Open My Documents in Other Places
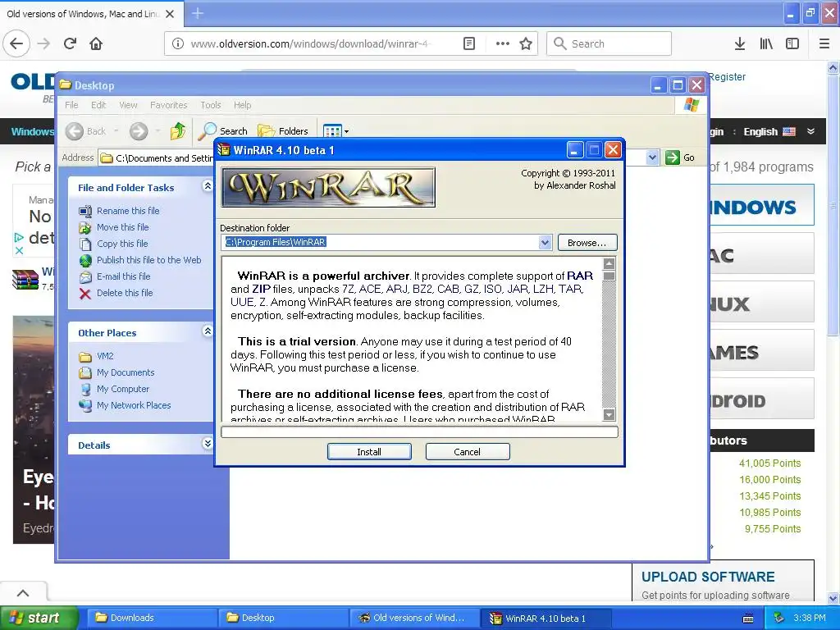The height and width of the screenshot is (630, 840). point(126,373)
